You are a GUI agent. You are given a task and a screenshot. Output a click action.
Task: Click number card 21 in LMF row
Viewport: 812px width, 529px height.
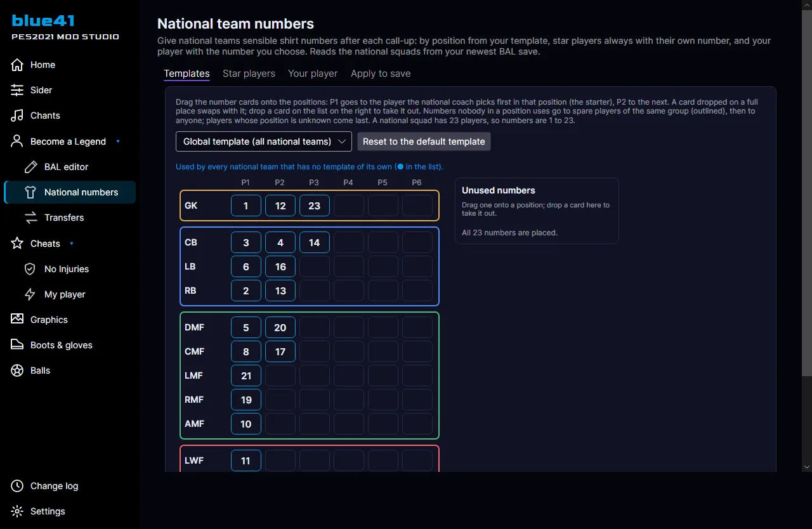(246, 376)
